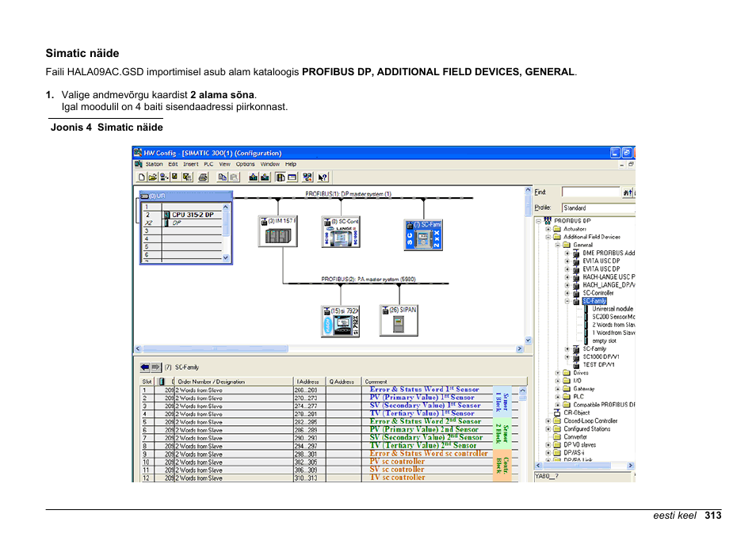Download configuration to the module

click(x=253, y=177)
